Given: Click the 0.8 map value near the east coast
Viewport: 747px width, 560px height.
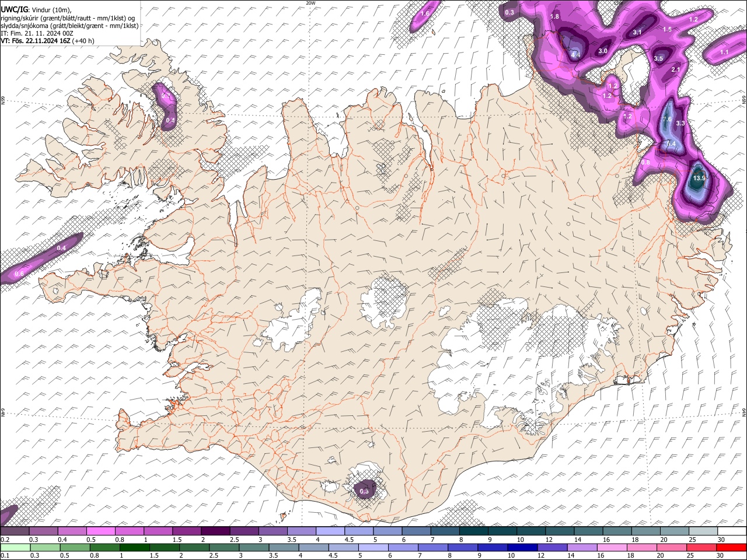Looking at the screenshot, I should click(646, 163).
